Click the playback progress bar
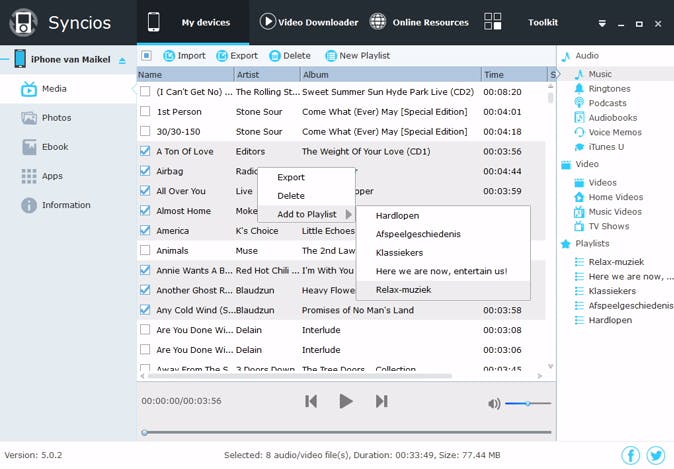 346,432
